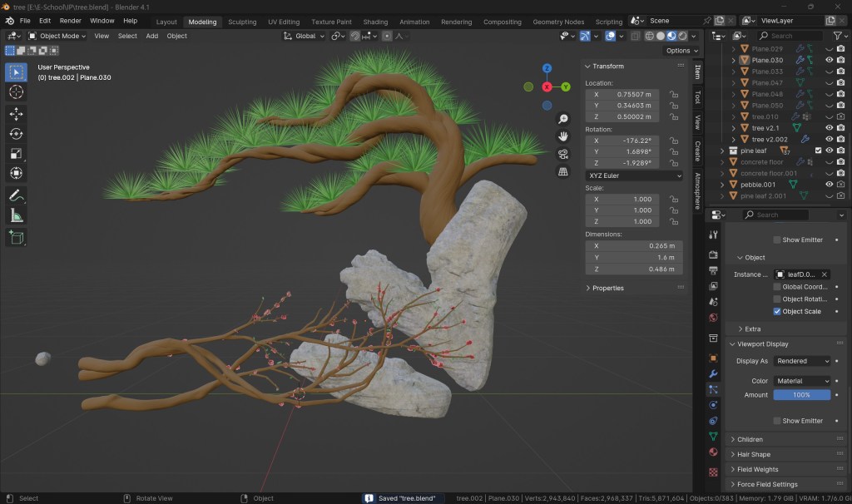Activate the Annotate pencil tool
Viewport: 852px width, 504px height.
(x=16, y=195)
